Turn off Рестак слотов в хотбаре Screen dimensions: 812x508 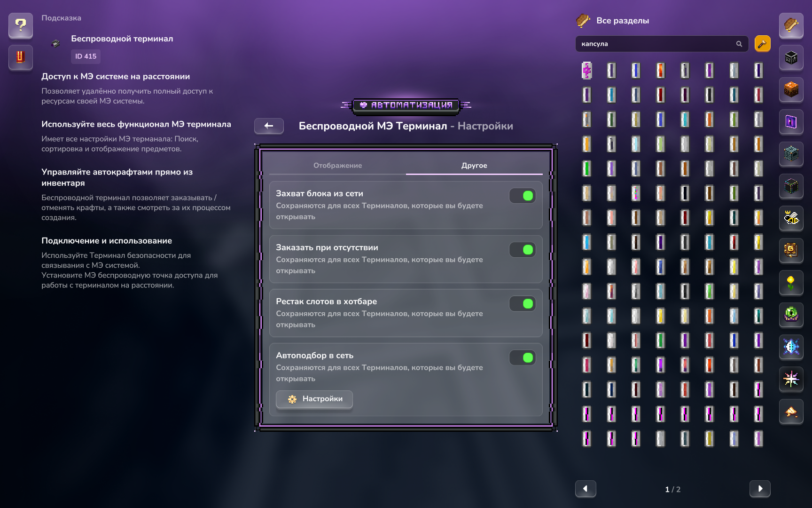point(523,304)
